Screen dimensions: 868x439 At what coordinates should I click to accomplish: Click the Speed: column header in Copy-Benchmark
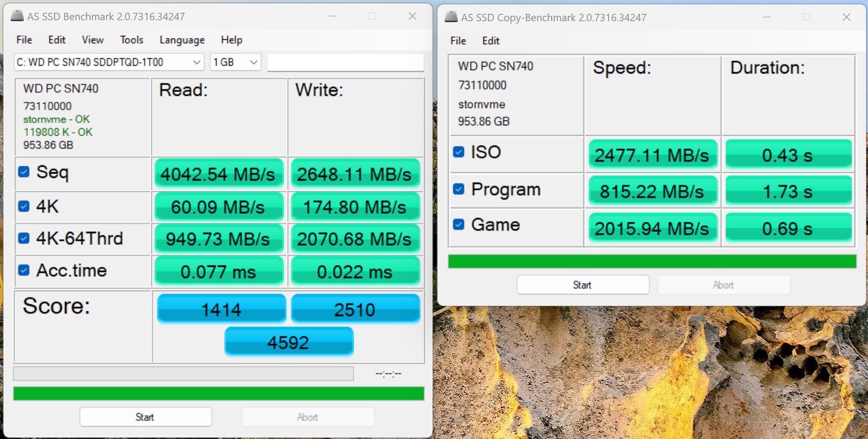click(622, 68)
